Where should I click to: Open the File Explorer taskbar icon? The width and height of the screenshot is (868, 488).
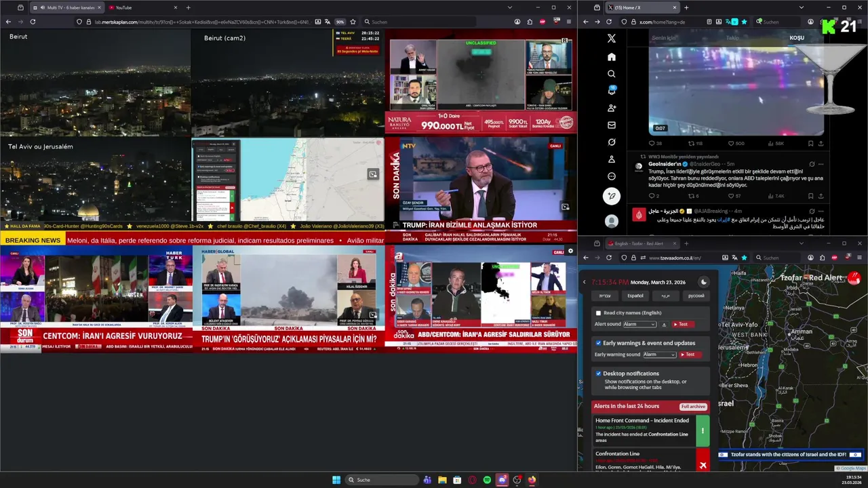(x=442, y=480)
